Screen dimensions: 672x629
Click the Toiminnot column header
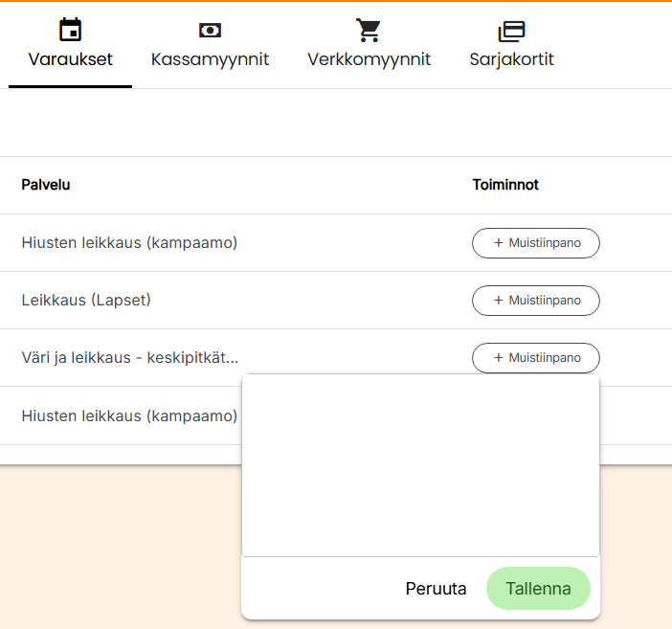pos(505,185)
